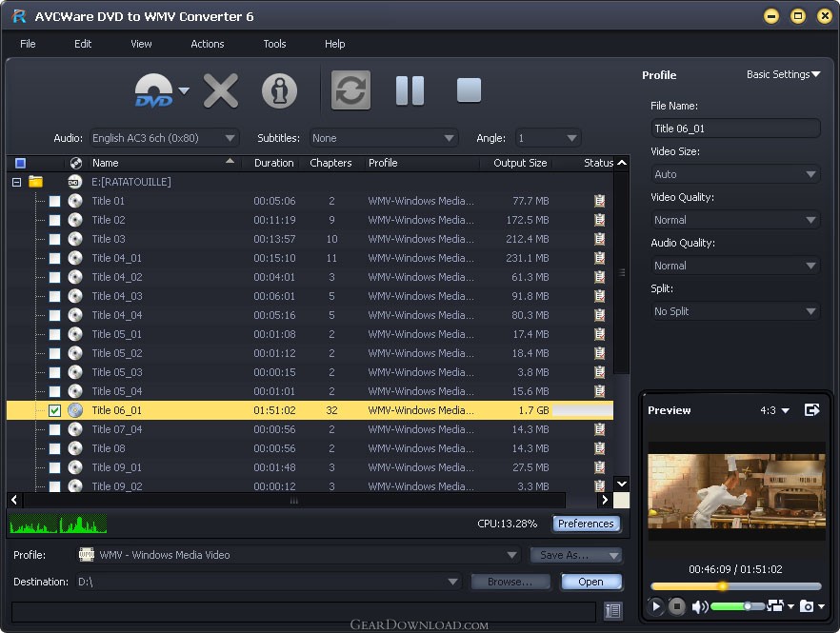Open the Video Quality dropdown
Viewport: 840px width, 633px height.
coord(735,220)
